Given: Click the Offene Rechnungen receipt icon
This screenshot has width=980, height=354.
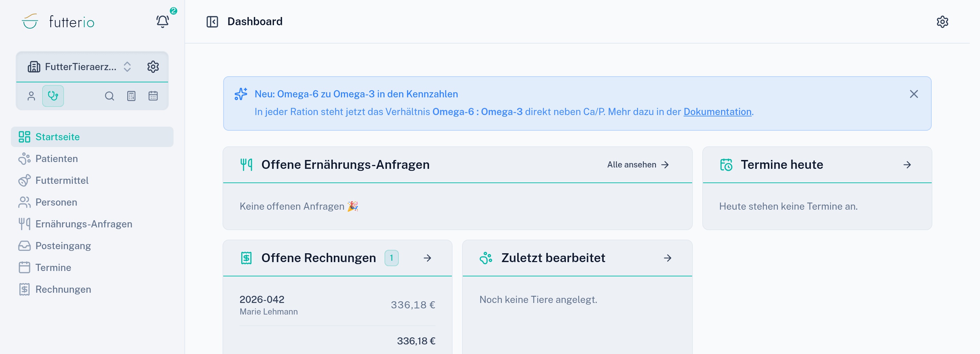Looking at the screenshot, I should click(x=246, y=258).
